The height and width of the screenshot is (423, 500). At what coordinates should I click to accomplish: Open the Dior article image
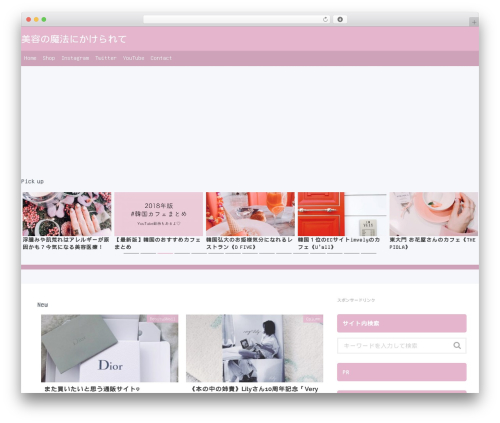pyautogui.click(x=110, y=348)
